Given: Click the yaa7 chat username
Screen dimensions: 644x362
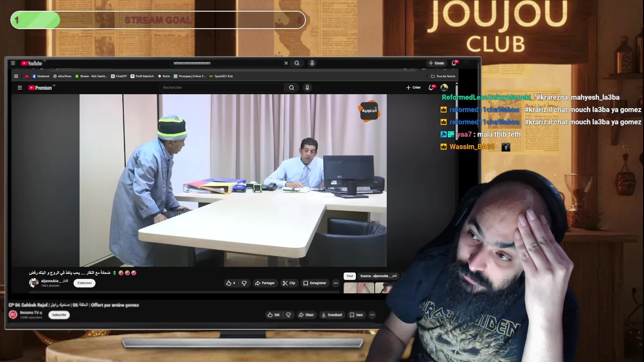Looking at the screenshot, I should pyautogui.click(x=464, y=134).
